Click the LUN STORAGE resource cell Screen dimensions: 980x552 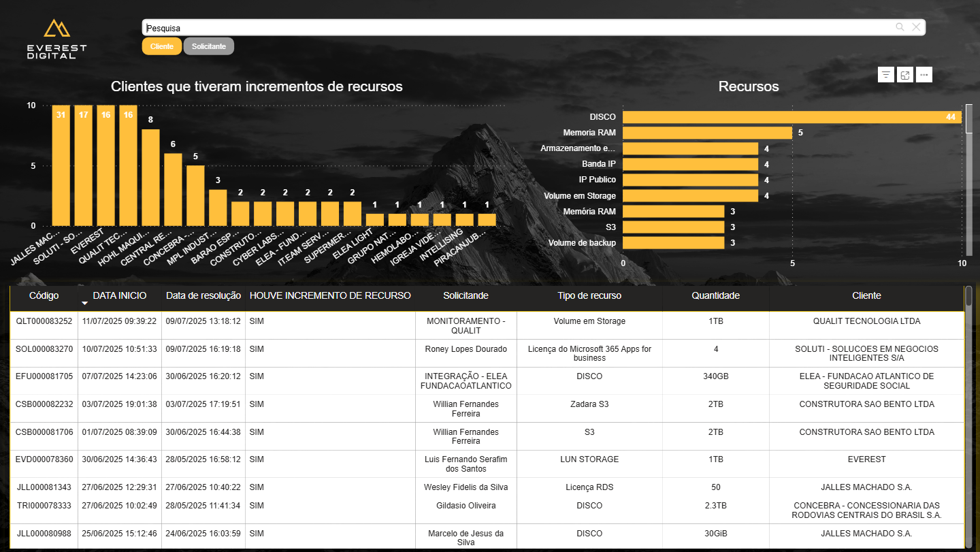[589, 459]
